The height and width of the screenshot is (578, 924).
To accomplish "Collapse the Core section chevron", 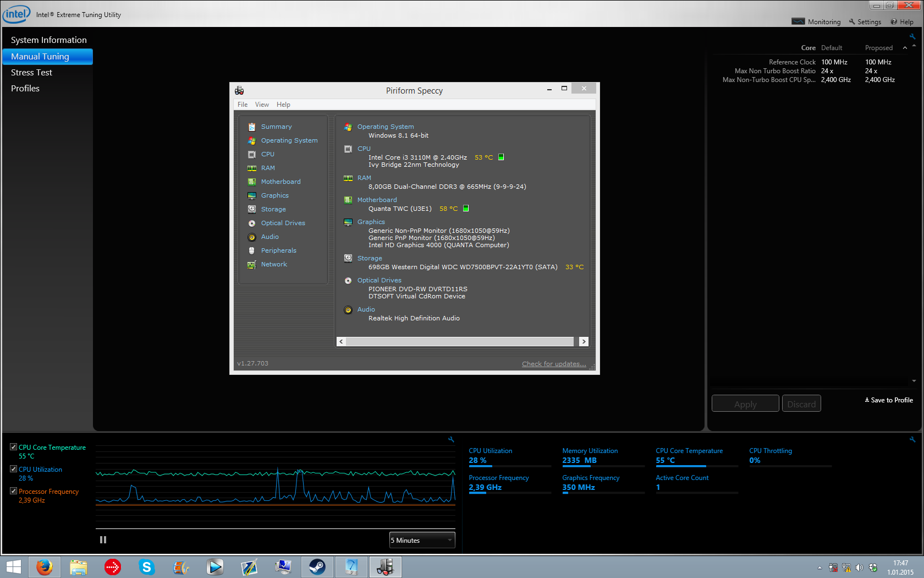I will coord(905,48).
